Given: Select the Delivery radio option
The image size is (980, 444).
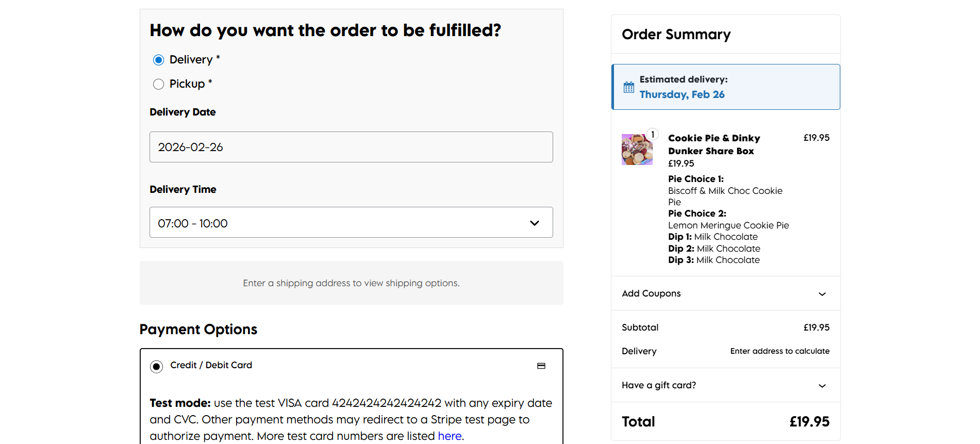Looking at the screenshot, I should tap(159, 60).
